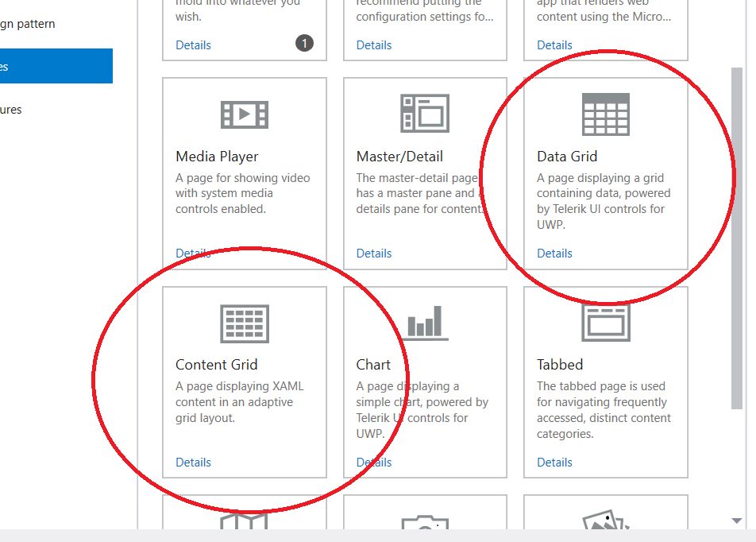The width and height of the screenshot is (756, 542).
Task: Click the Chart title
Action: coord(373,365)
